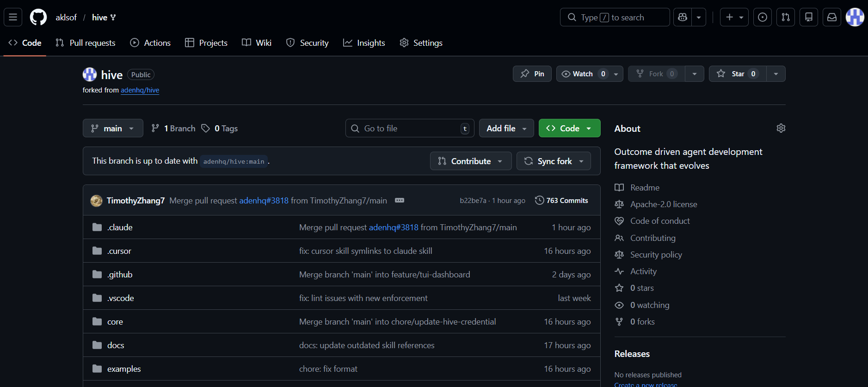Click the Watch button
868x387 pixels.
pyautogui.click(x=584, y=74)
